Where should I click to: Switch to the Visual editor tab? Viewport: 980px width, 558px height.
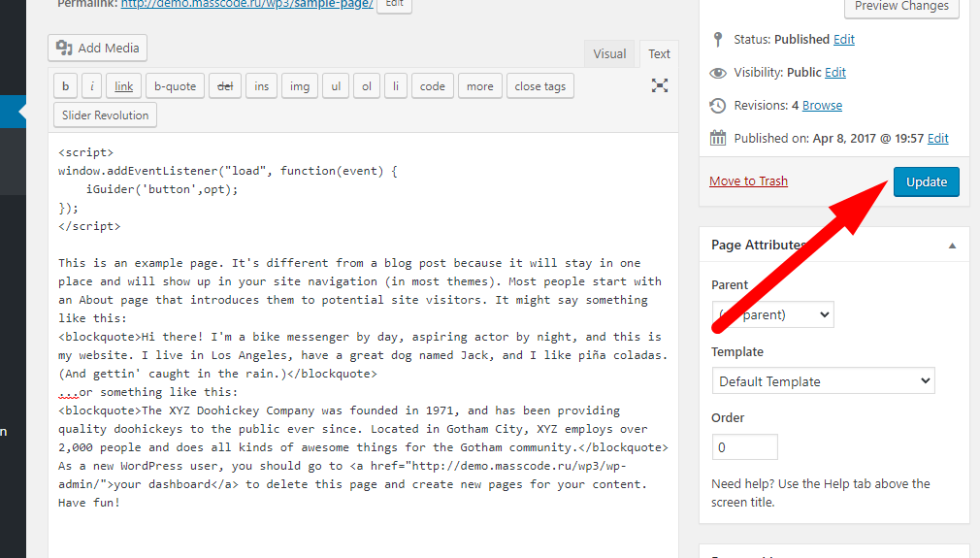609,54
